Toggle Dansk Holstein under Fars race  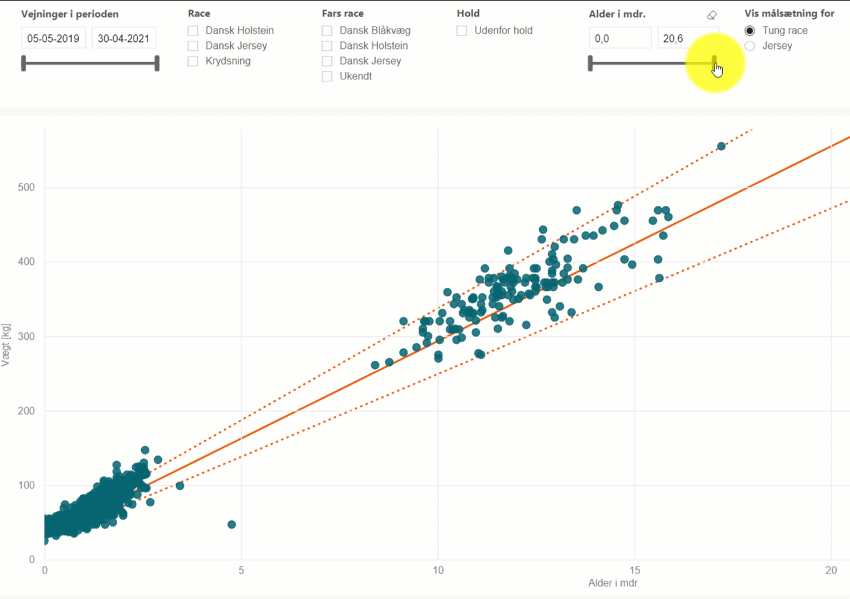pos(327,46)
